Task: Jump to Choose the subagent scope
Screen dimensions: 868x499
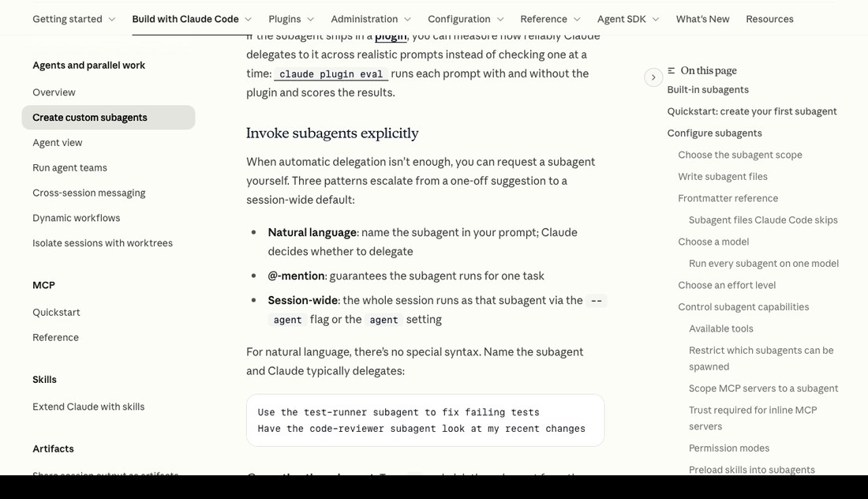Action: point(739,155)
